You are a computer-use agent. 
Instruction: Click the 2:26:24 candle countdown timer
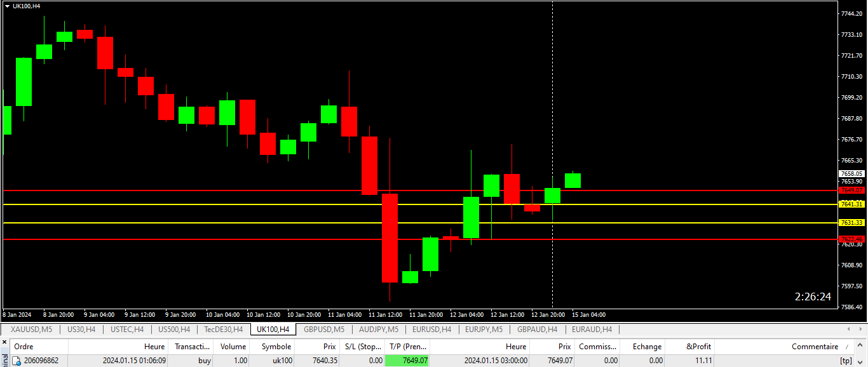pos(813,297)
